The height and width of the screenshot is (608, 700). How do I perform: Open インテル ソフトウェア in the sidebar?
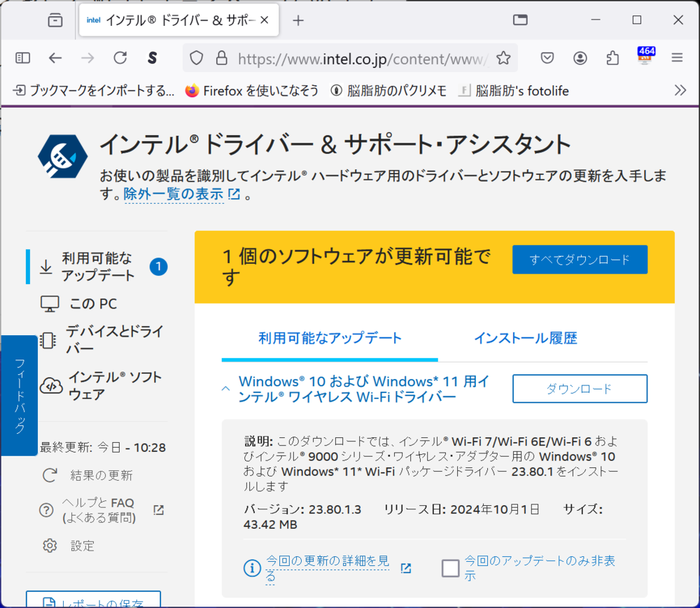pyautogui.click(x=101, y=386)
